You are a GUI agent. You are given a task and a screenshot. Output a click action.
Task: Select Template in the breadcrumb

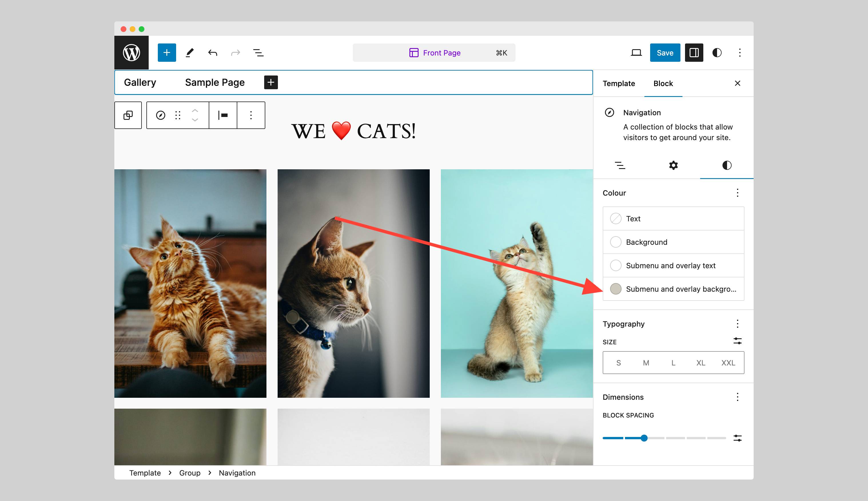point(145,473)
